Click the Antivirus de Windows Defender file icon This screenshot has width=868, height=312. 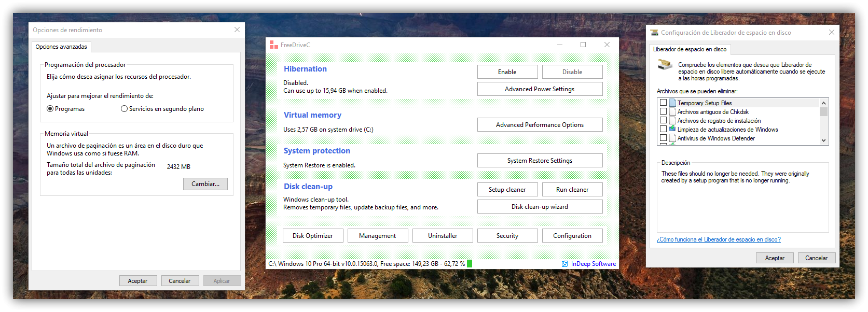coord(672,138)
